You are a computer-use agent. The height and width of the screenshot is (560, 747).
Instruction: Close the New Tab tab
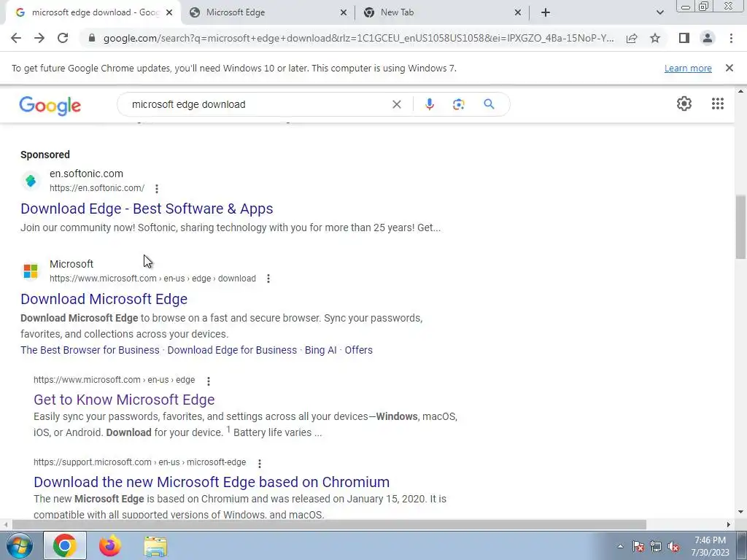(x=517, y=13)
